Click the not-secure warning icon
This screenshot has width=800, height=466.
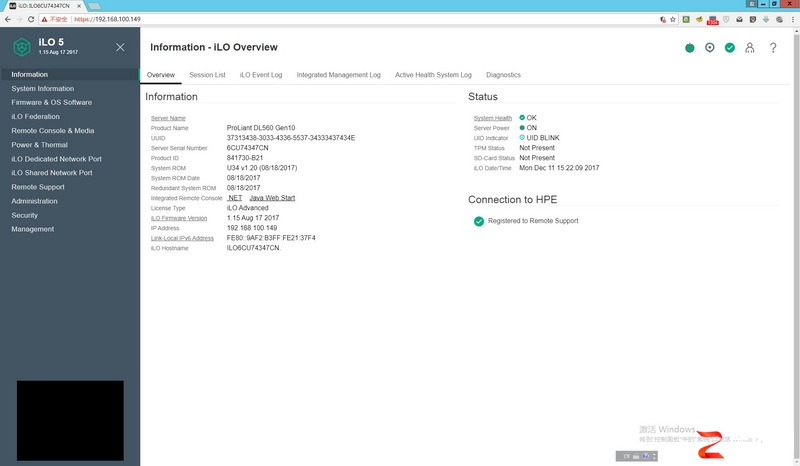44,19
